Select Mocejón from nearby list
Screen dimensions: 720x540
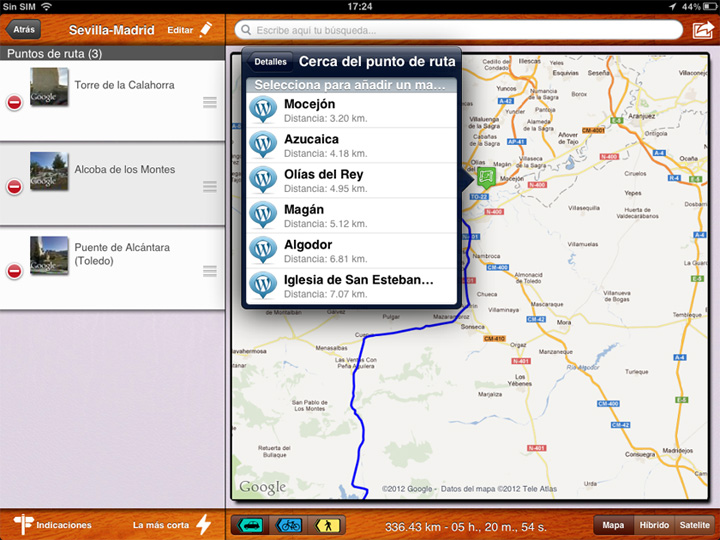350,111
